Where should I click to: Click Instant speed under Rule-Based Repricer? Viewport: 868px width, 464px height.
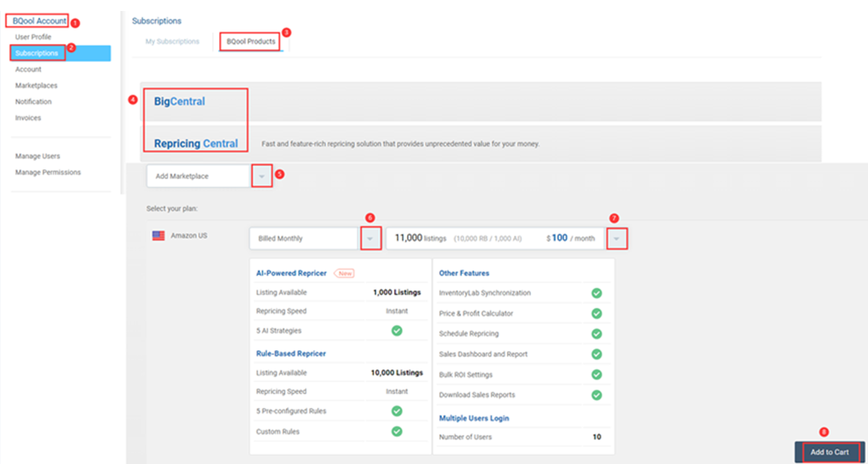point(397,392)
